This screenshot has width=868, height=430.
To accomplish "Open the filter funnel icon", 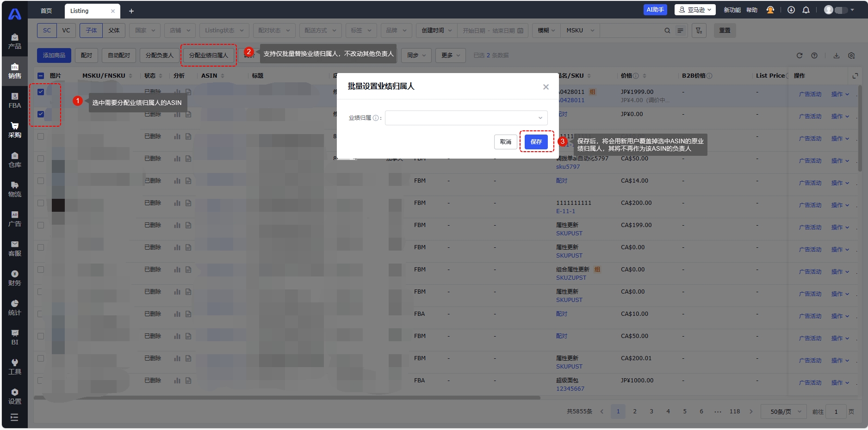I will pyautogui.click(x=699, y=31).
